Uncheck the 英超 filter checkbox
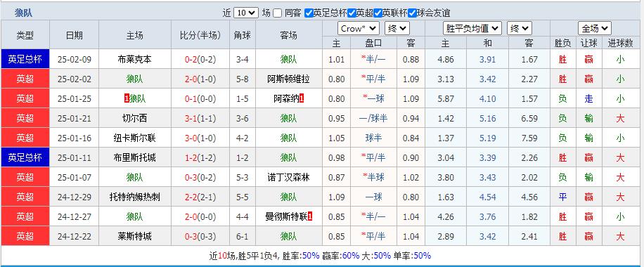Viewport: 644px width, 267px height. pyautogui.click(x=352, y=13)
